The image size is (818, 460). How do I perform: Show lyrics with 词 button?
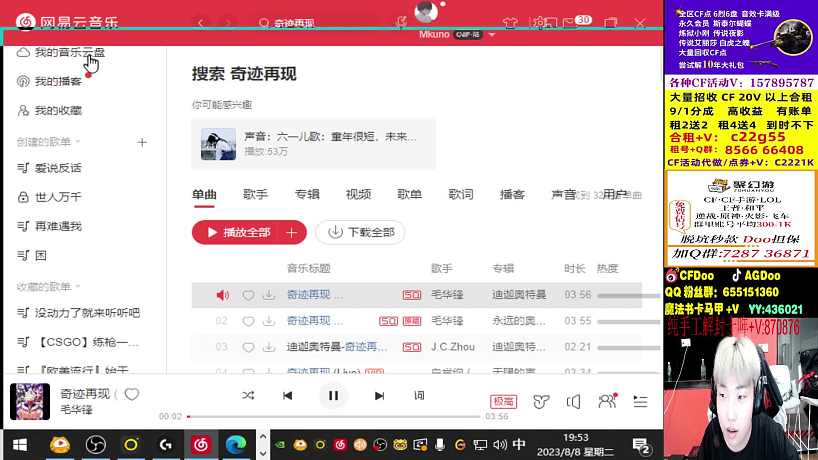click(419, 395)
